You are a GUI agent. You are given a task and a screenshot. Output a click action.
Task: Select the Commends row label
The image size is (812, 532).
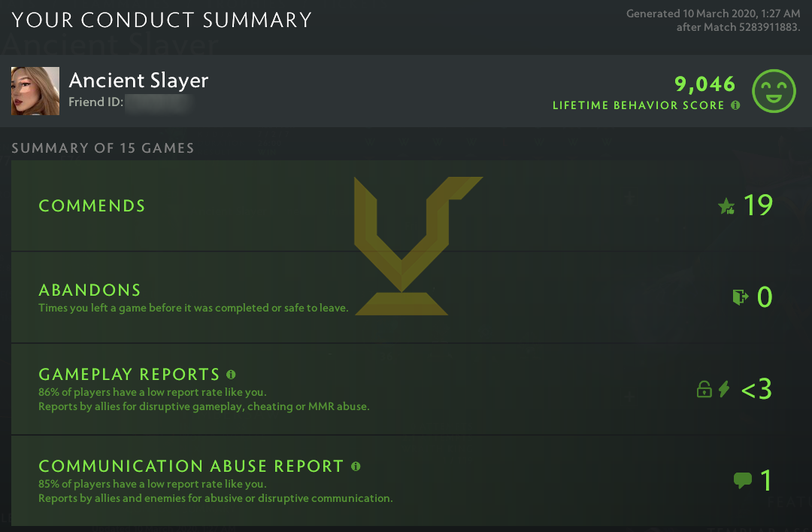tap(92, 206)
